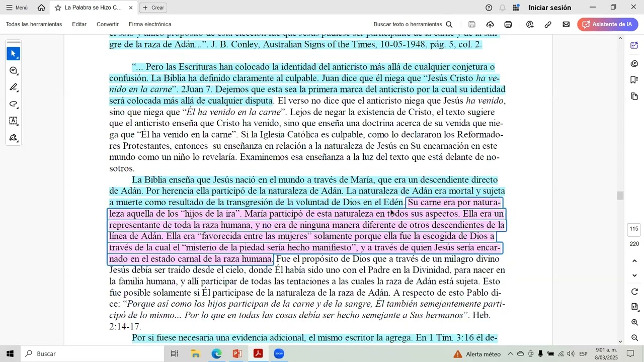Select the freehand draw tool
The image size is (644, 362).
pyautogui.click(x=14, y=104)
